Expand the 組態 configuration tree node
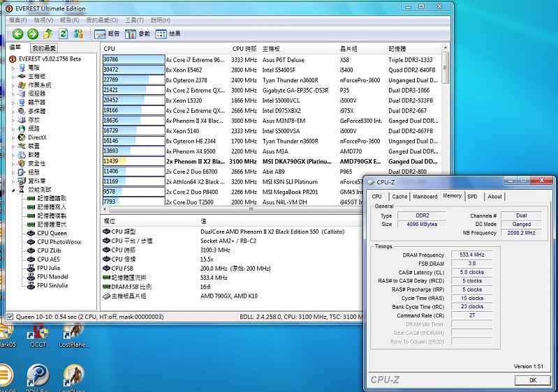This screenshot has width=558, height=392. [13, 172]
